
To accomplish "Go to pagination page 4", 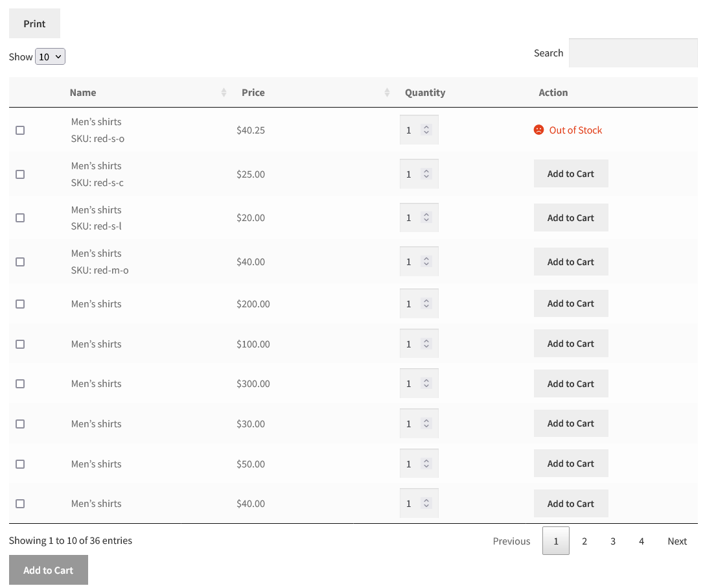I will (641, 541).
